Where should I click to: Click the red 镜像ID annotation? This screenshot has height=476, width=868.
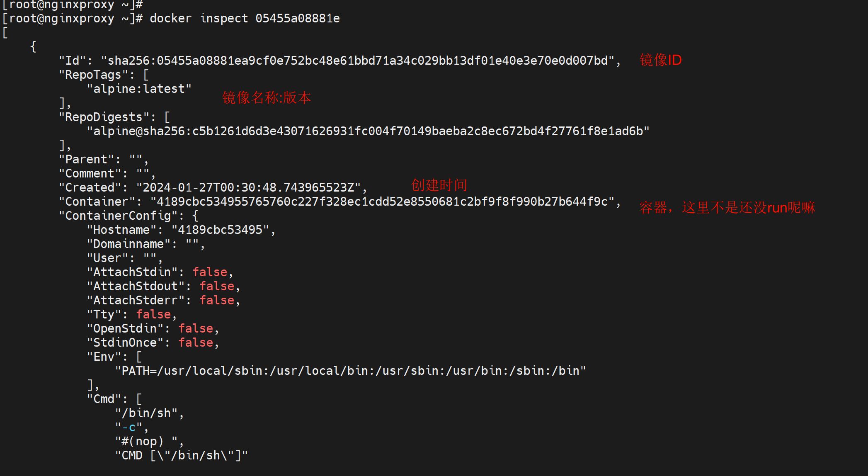click(660, 60)
